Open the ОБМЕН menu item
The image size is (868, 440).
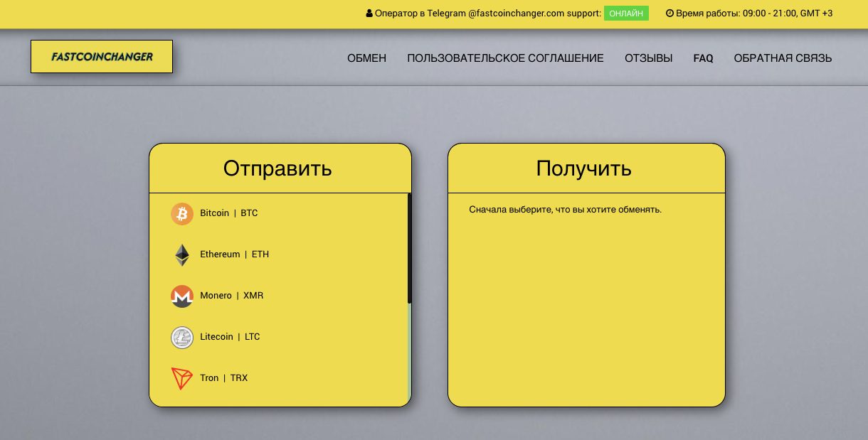366,58
